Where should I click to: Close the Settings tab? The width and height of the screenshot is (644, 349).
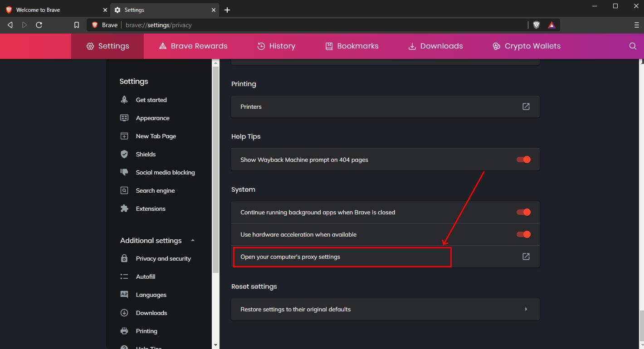[x=214, y=10]
